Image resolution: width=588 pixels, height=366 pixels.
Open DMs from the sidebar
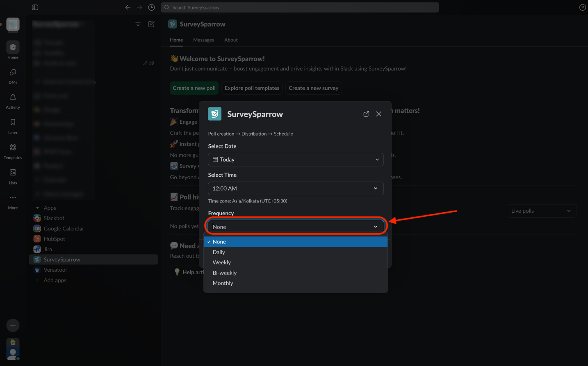pos(13,73)
